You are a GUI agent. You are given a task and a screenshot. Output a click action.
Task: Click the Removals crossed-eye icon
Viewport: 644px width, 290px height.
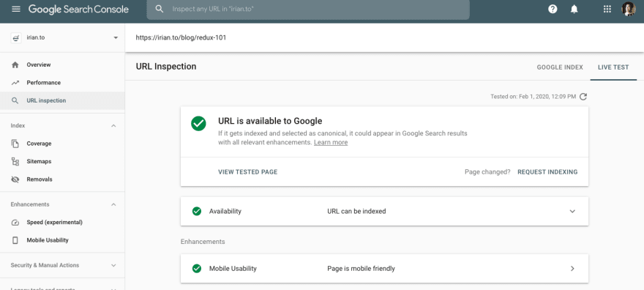[x=15, y=179]
